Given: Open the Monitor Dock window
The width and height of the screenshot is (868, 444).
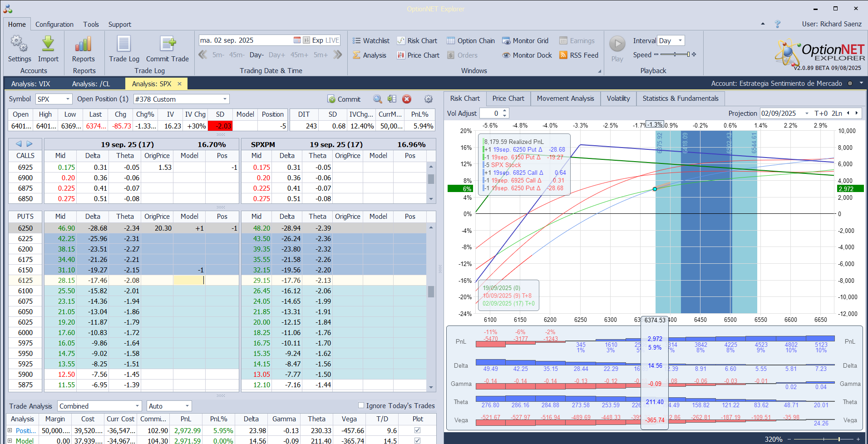Looking at the screenshot, I should tap(527, 55).
